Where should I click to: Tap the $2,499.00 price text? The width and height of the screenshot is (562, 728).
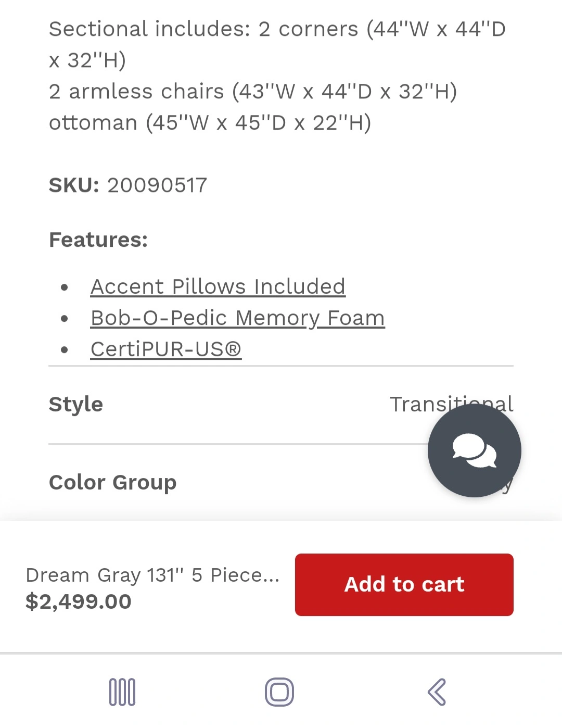coord(79,601)
